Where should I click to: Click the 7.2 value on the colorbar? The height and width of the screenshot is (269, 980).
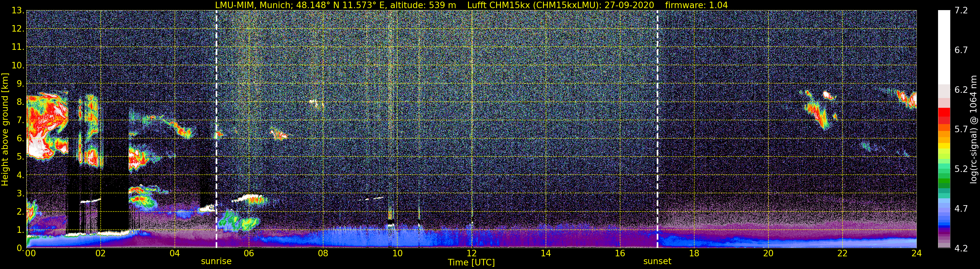[x=961, y=11]
